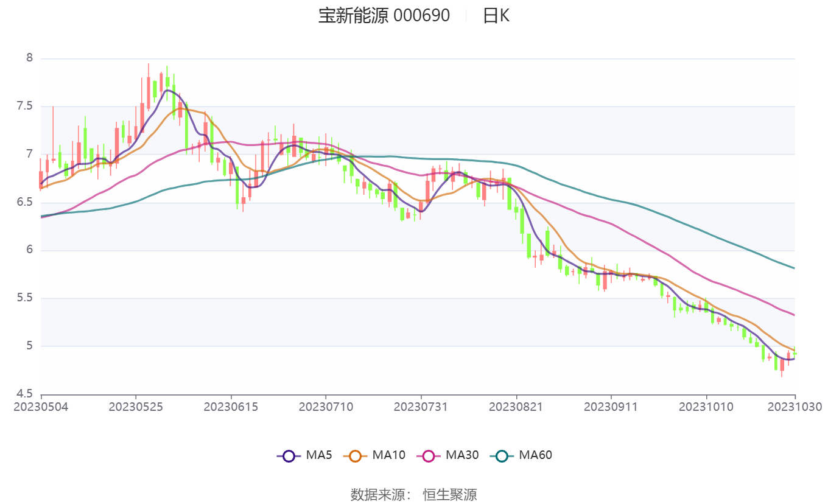
Task: Click the pink MA30 legend circle marker
Action: click(429, 455)
